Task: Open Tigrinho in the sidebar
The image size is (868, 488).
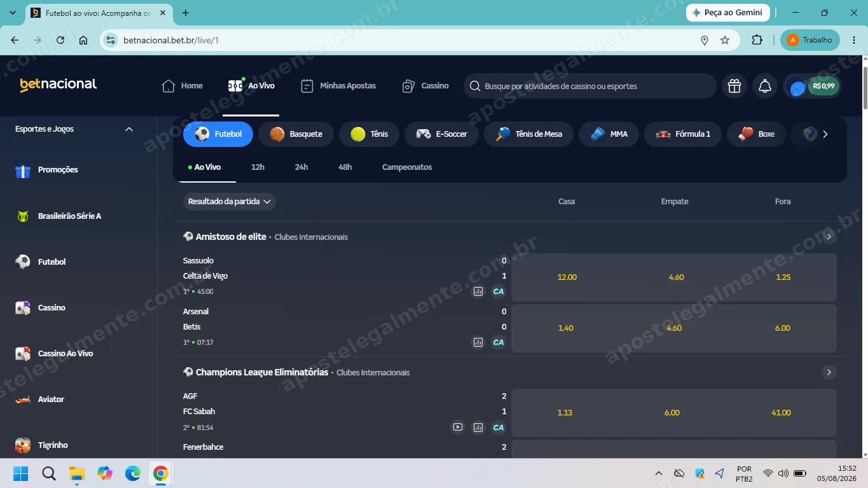Action: click(x=41, y=445)
